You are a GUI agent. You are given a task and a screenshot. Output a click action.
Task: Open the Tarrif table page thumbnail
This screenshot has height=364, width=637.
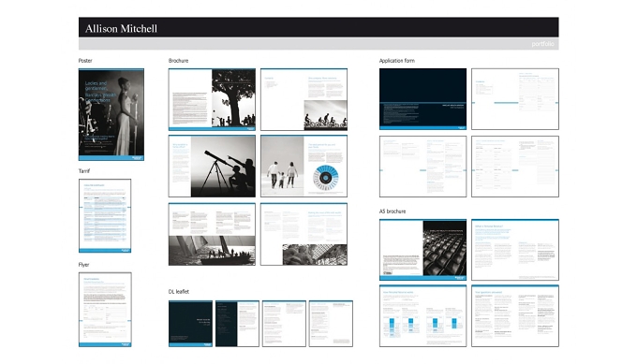click(x=105, y=216)
